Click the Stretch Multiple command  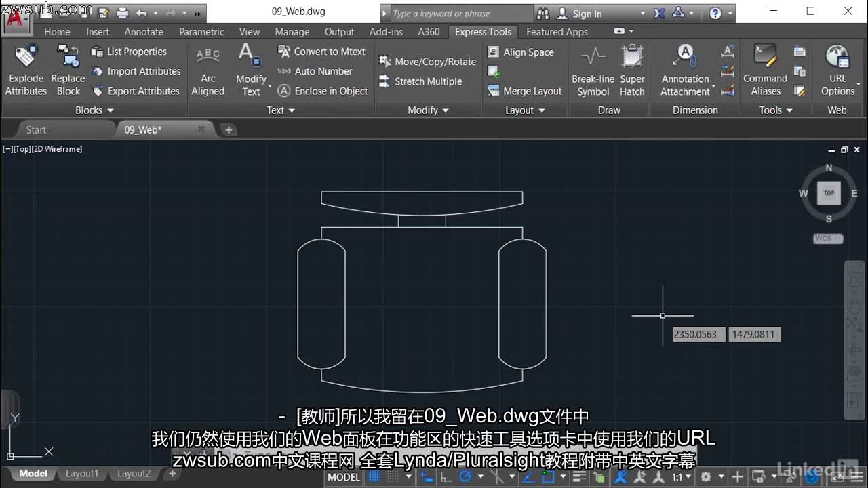[427, 81]
